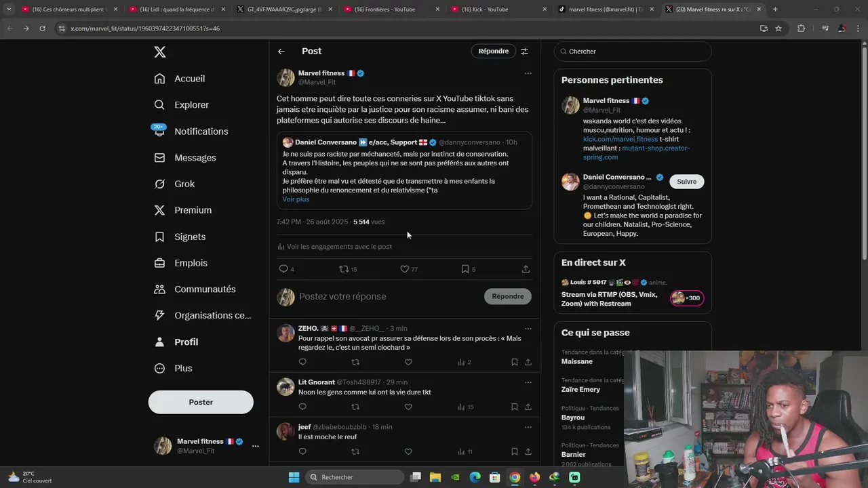Click Voir les engagements avec le post
The height and width of the screenshot is (488, 868).
[x=335, y=247]
